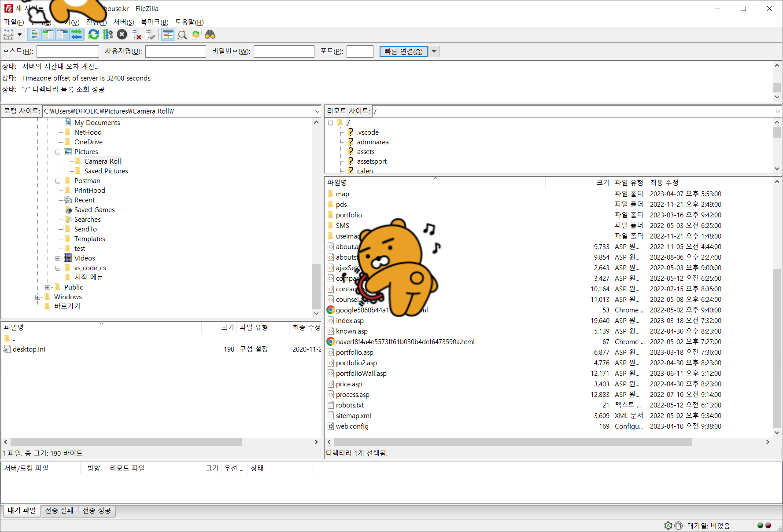Select the assetsport remote folder

point(372,161)
